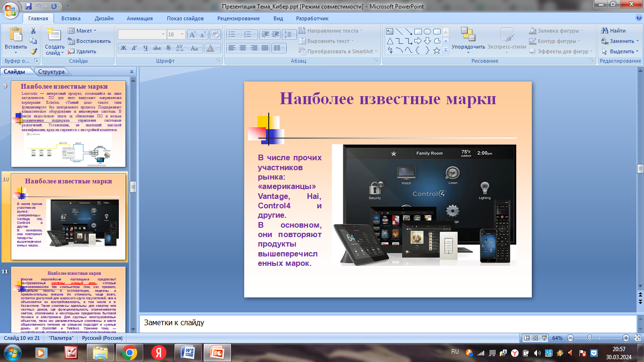Image resolution: width=644 pixels, height=362 pixels.
Task: Click the decrease list level icon
Action: pos(264,34)
